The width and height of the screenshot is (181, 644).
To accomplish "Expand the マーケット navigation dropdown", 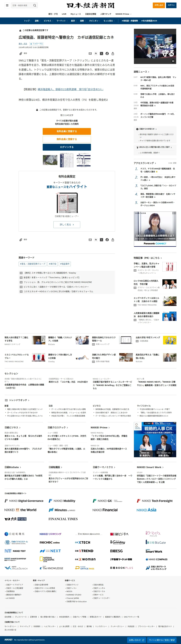I will point(62,21).
